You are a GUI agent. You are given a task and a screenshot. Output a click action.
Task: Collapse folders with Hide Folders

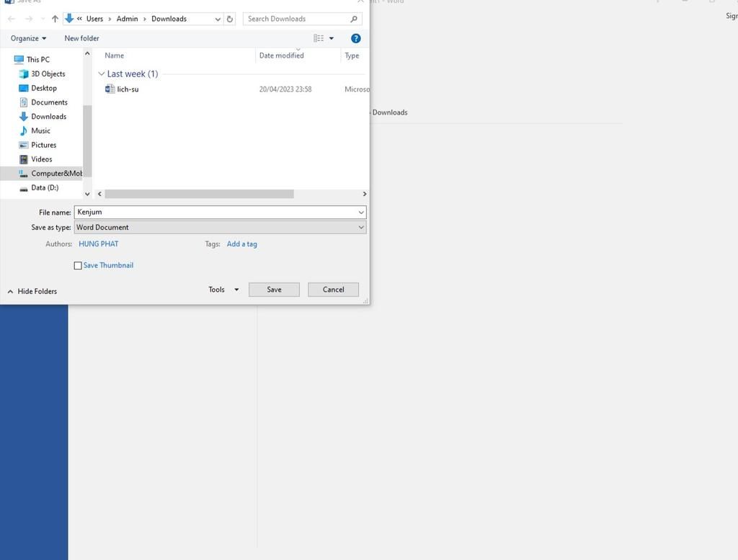32,291
